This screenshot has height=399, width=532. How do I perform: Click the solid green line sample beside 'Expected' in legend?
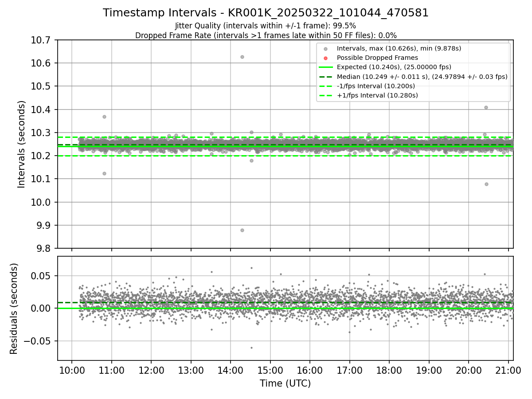(x=326, y=67)
